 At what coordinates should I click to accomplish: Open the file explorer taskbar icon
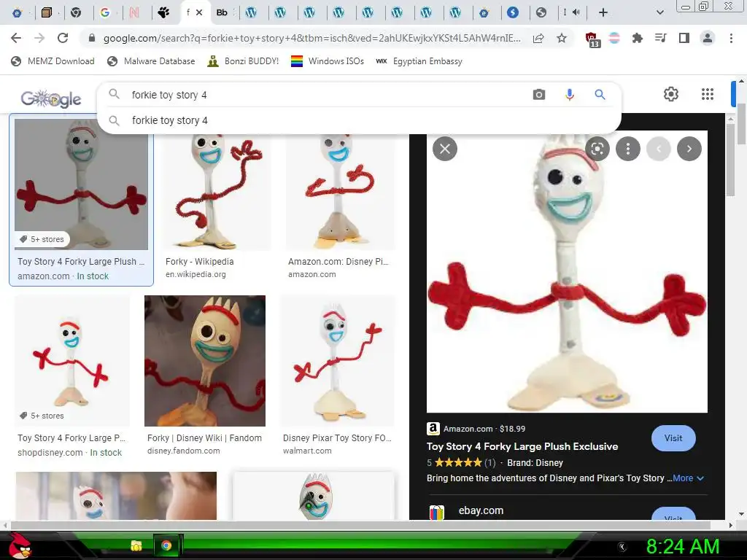pos(136,545)
